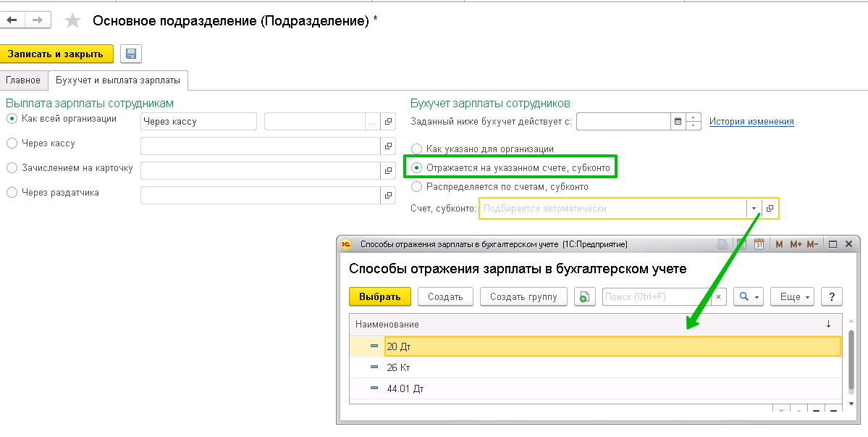Clear the search field with X

pos(718,297)
